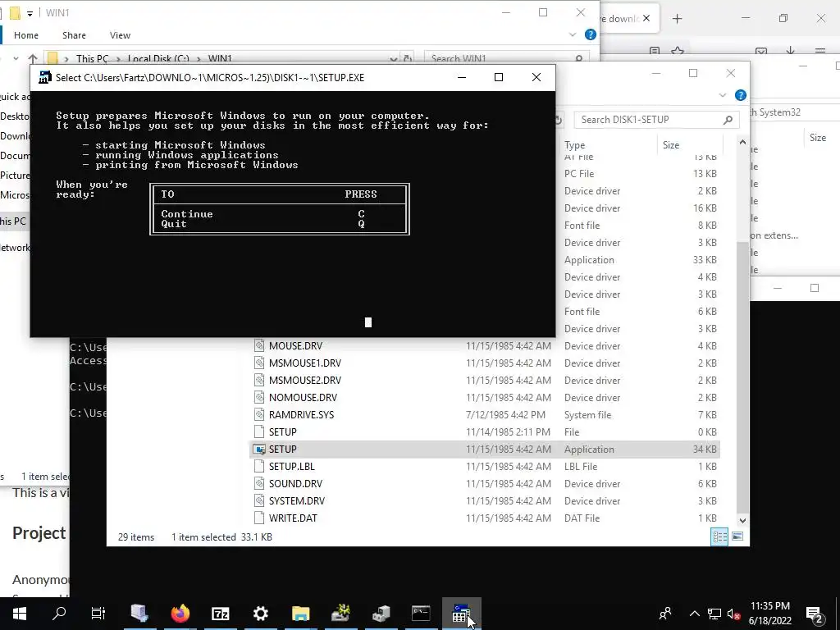Open the Windows Start menu
The width and height of the screenshot is (840, 630).
click(20, 614)
